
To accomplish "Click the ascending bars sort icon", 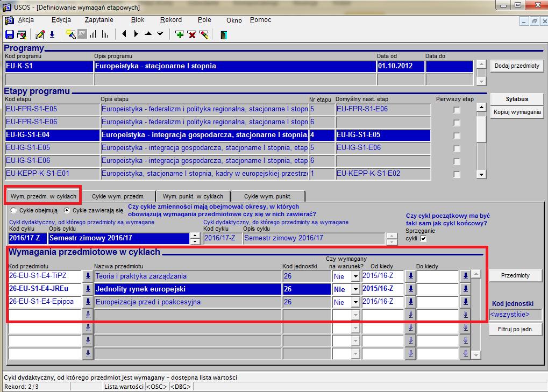I will click(94, 34).
